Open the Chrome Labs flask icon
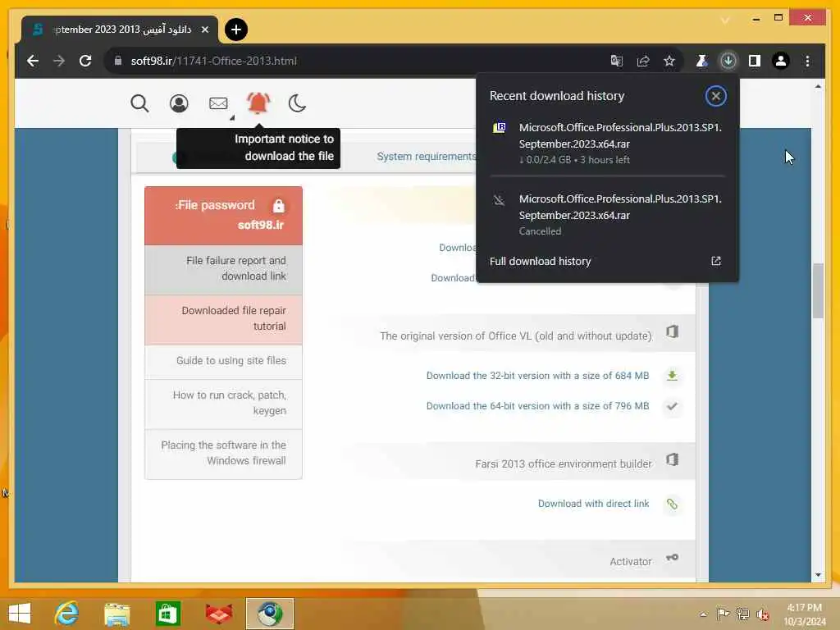This screenshot has width=840, height=630. [701, 61]
